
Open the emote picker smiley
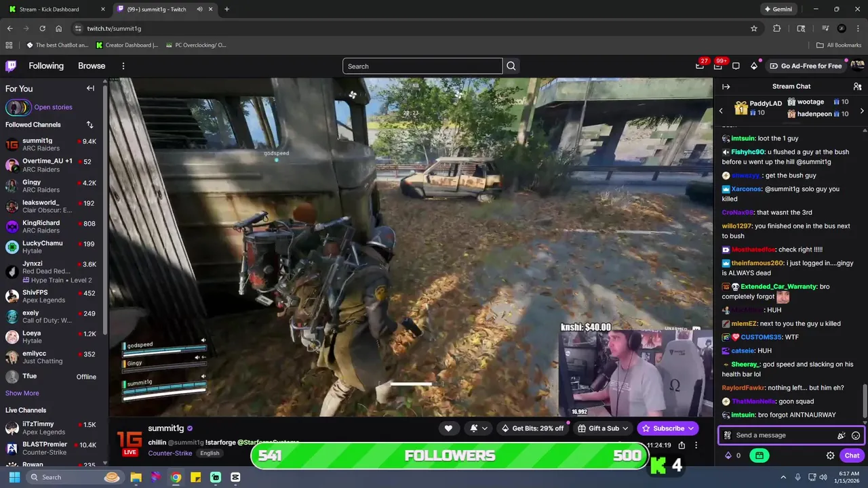coord(856,436)
